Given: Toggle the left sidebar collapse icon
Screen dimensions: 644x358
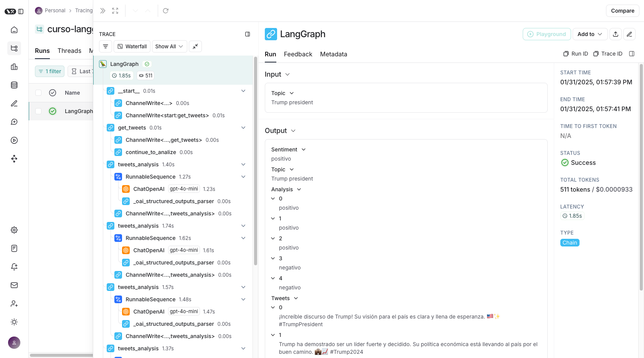Looking at the screenshot, I should (x=21, y=11).
